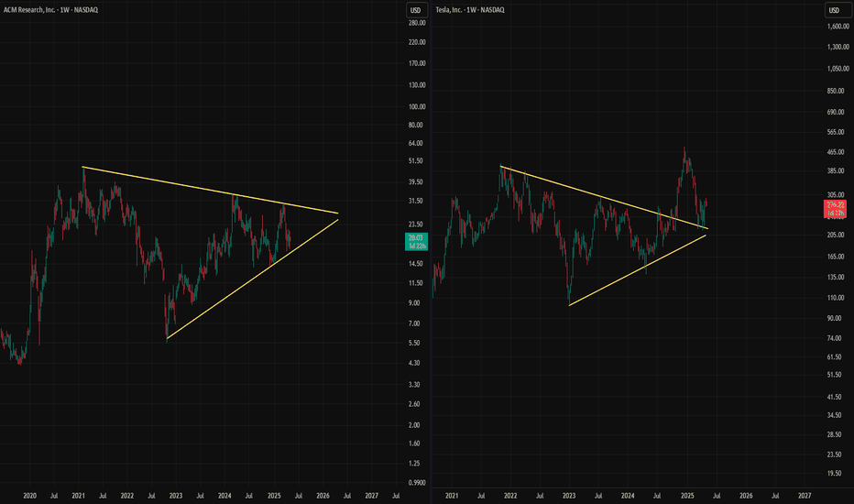
Task: Click 205.00 on the Tesla price axis
Action: 836,235
